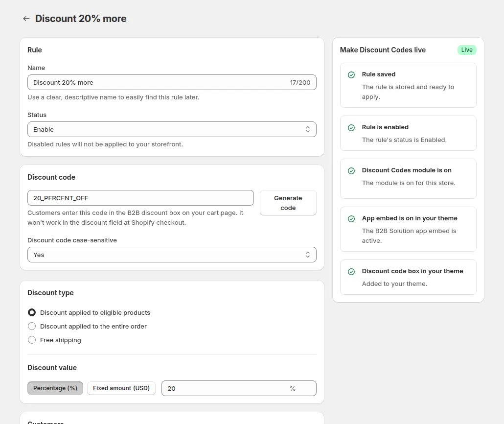Click the percent sign suffix in value field
Viewport: 504px width, 424px height.
pos(293,389)
